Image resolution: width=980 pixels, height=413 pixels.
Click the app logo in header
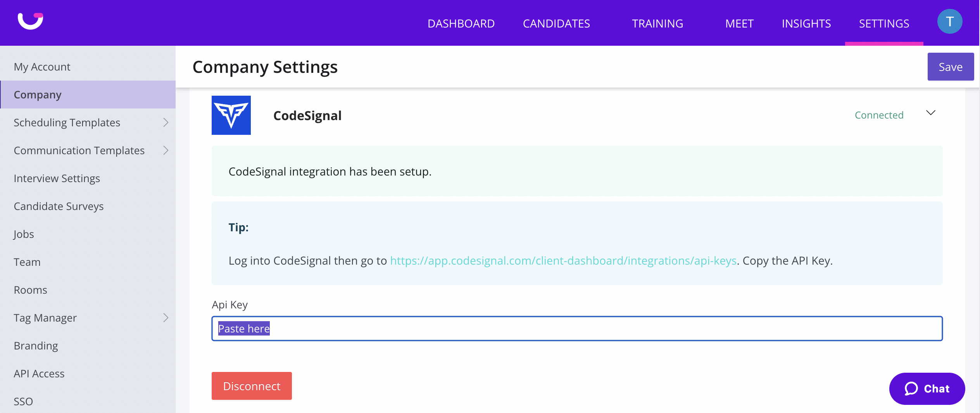[30, 21]
